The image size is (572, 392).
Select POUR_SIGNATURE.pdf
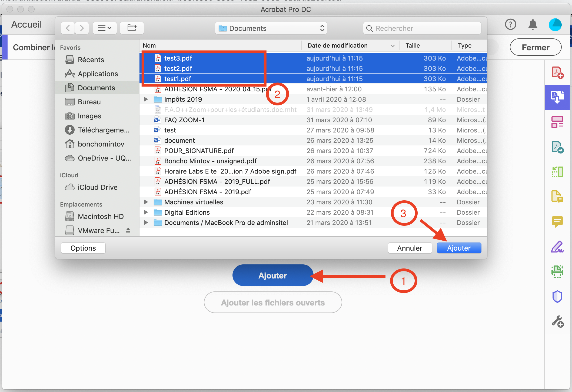313,151
